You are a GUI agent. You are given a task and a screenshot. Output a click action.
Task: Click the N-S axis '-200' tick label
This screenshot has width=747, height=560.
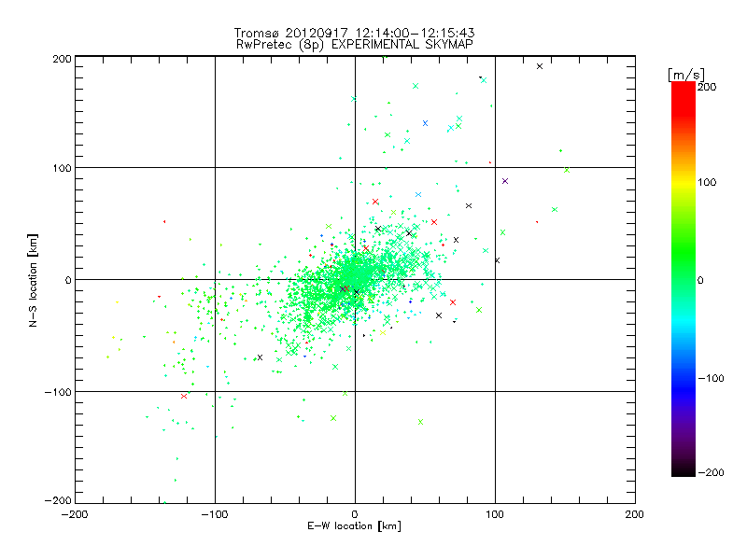pos(58,500)
